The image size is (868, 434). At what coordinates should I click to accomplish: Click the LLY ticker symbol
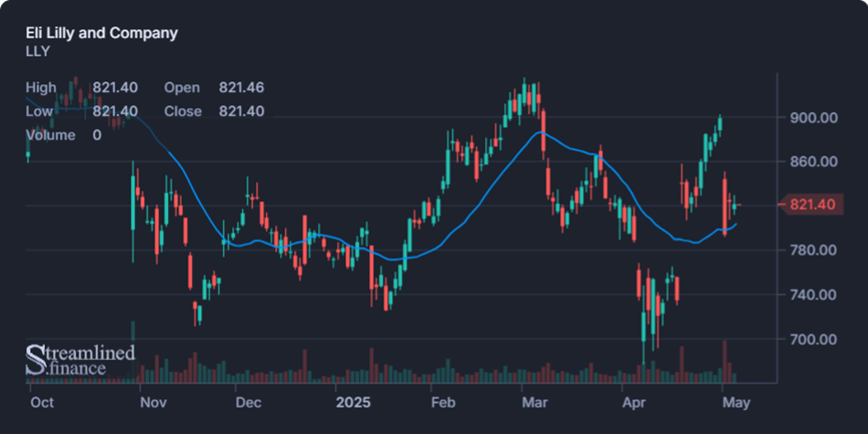(37, 51)
